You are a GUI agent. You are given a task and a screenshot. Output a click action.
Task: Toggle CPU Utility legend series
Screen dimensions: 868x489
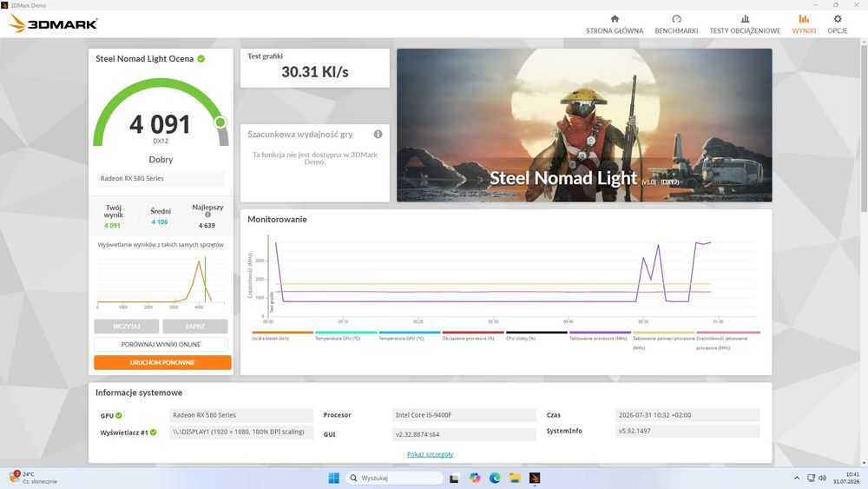pos(536,335)
